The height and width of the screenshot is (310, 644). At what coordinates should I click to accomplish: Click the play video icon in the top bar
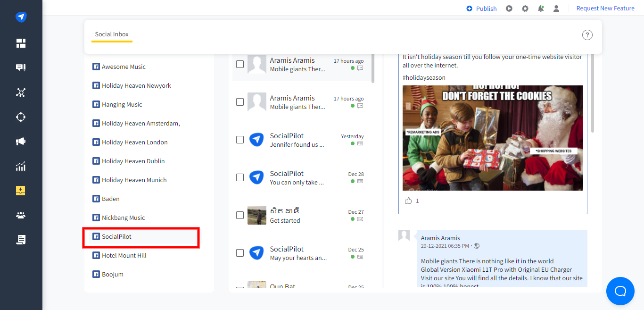509,8
